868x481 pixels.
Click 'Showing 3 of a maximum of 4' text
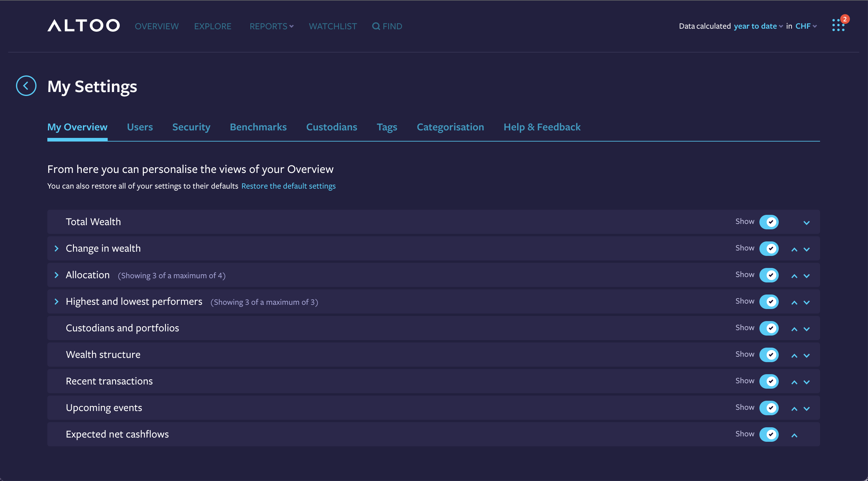click(x=172, y=276)
